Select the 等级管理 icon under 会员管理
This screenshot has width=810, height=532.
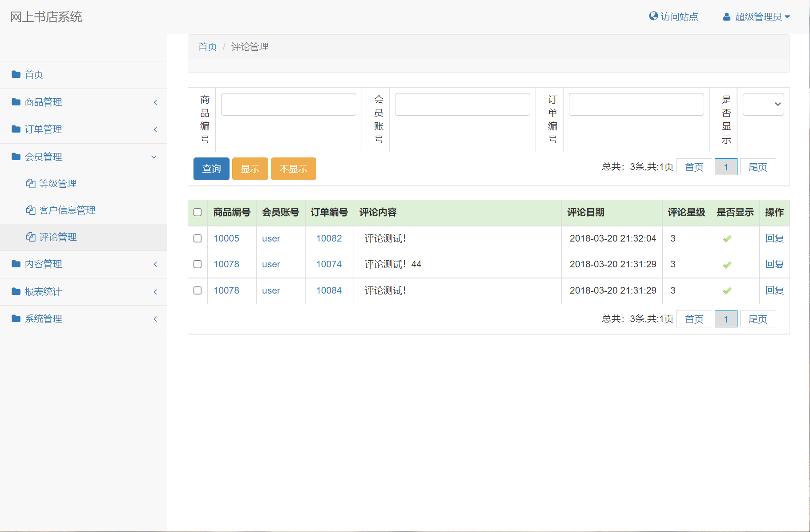(30, 183)
